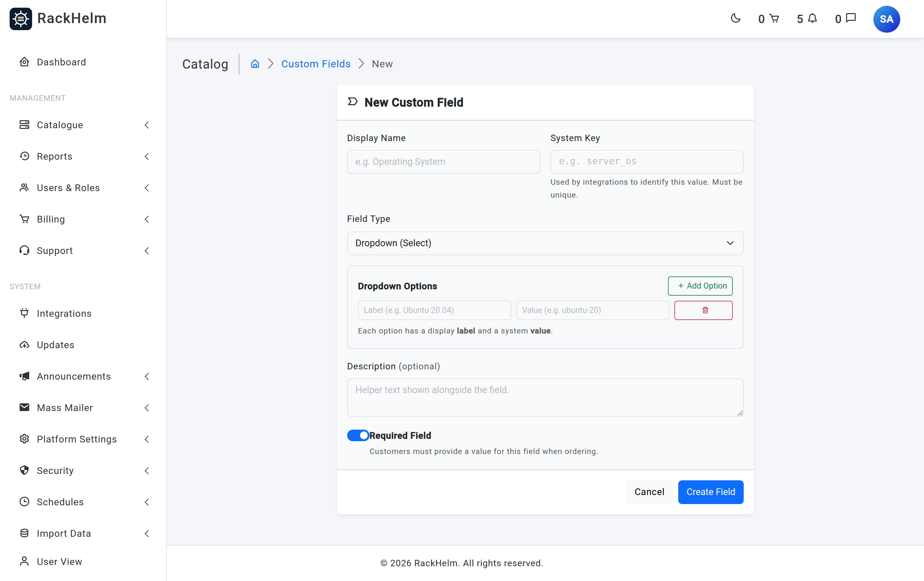The image size is (924, 581).
Task: Click the Catalogue server icon
Action: click(x=24, y=125)
